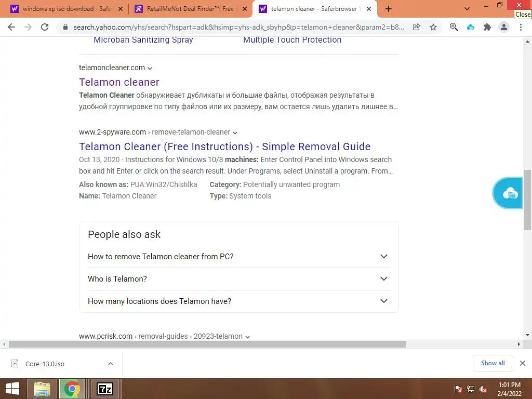Image resolution: width=532 pixels, height=399 pixels.
Task: Click 'www.pcrisk.com' result URL text
Action: pos(105,336)
